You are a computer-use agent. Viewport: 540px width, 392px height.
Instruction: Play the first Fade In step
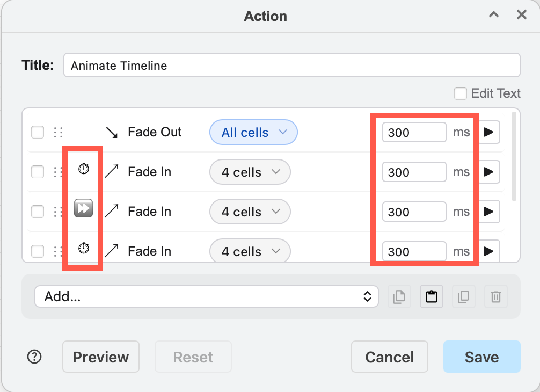point(489,171)
